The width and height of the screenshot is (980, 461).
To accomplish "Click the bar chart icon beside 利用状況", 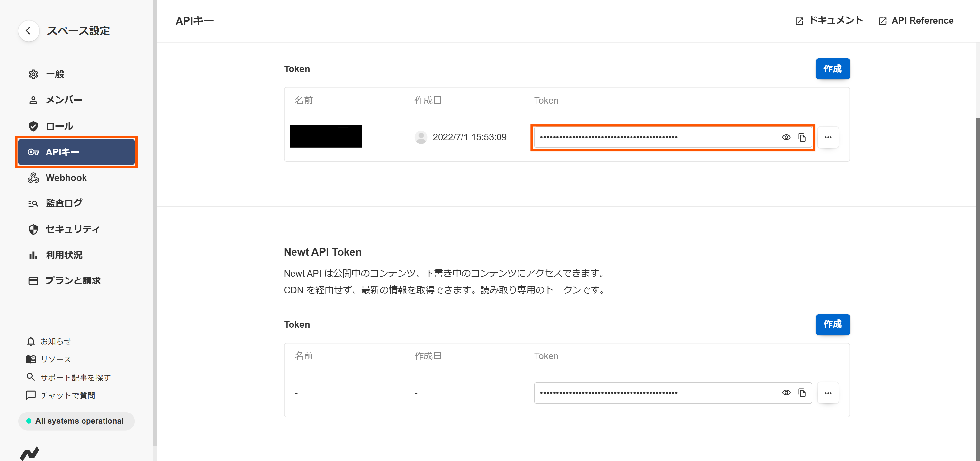I will coord(33,255).
